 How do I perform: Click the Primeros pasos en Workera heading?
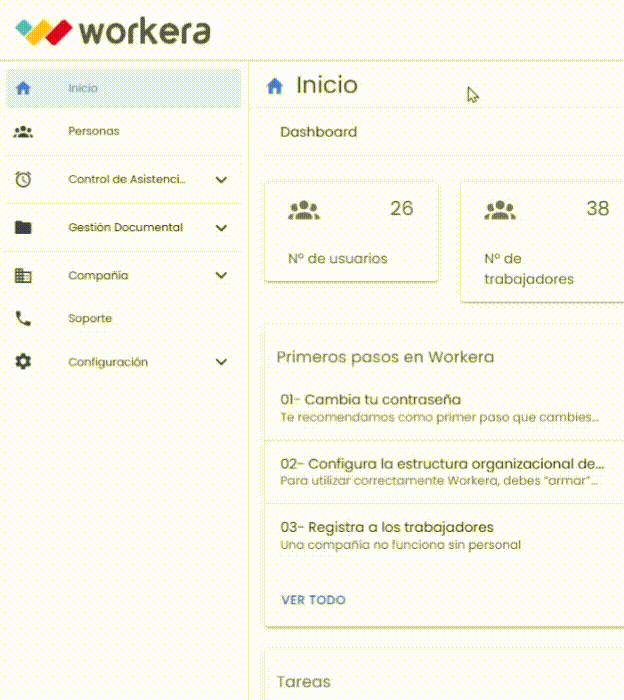385,358
